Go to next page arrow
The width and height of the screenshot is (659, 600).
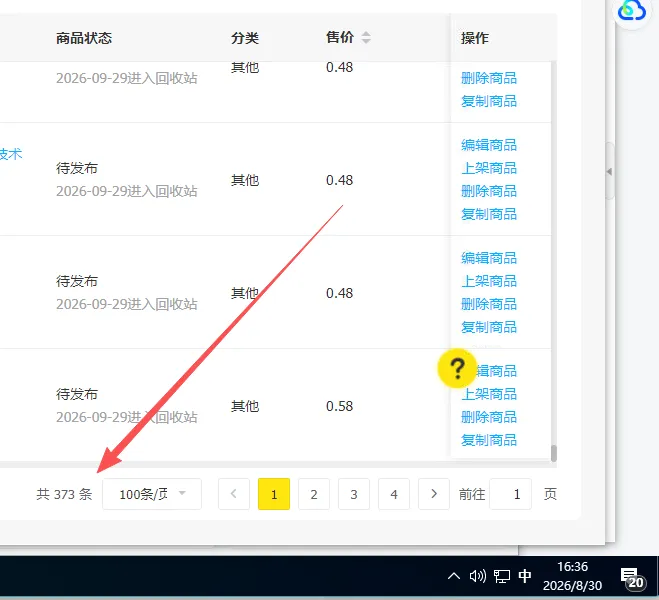tap(434, 494)
